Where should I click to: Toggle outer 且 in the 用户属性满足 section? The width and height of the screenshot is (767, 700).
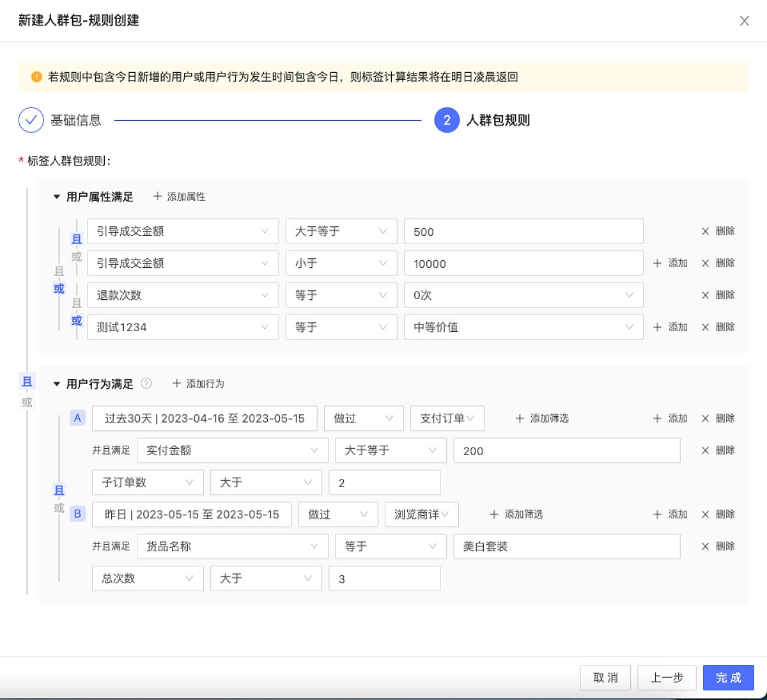pyautogui.click(x=59, y=271)
